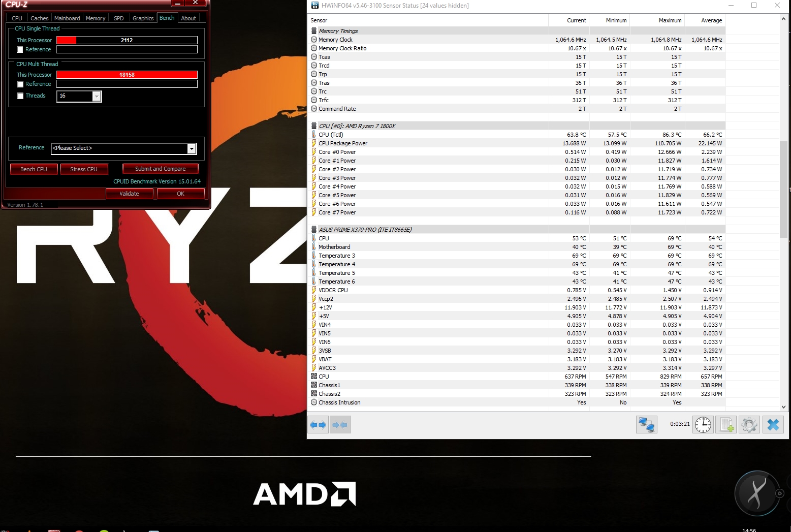
Task: Click the Memory Timings group chip icon
Action: click(x=314, y=31)
